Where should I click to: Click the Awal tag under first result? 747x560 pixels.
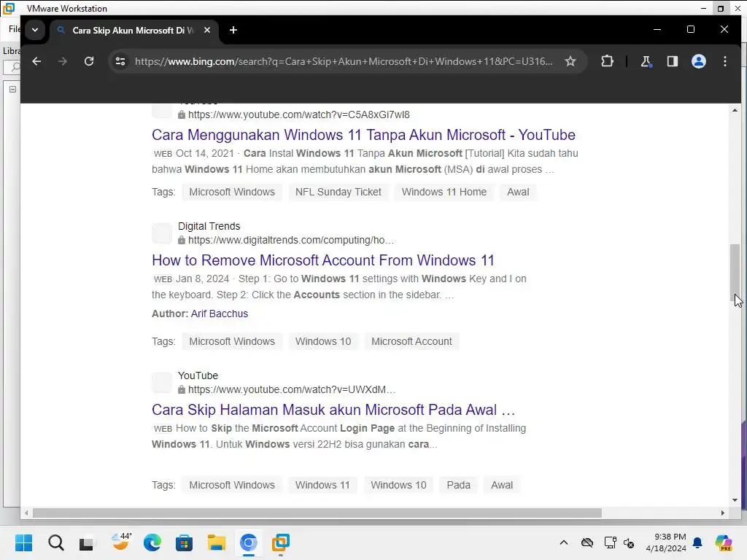coord(518,192)
